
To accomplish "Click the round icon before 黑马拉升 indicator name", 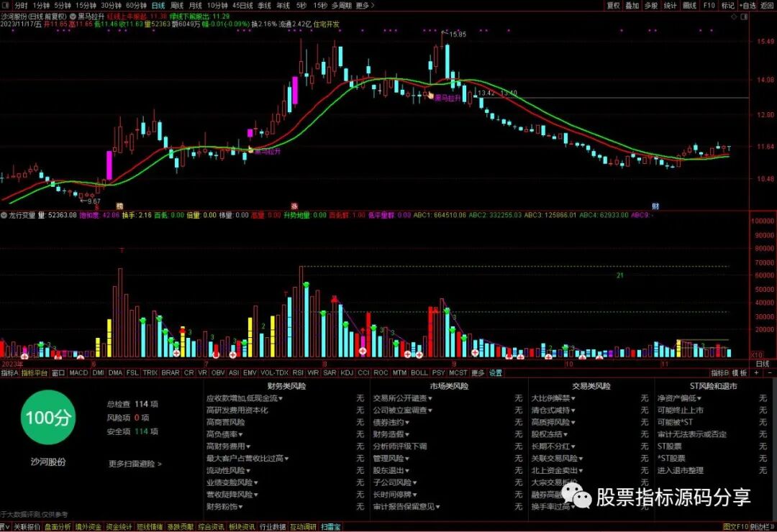I will [73, 17].
